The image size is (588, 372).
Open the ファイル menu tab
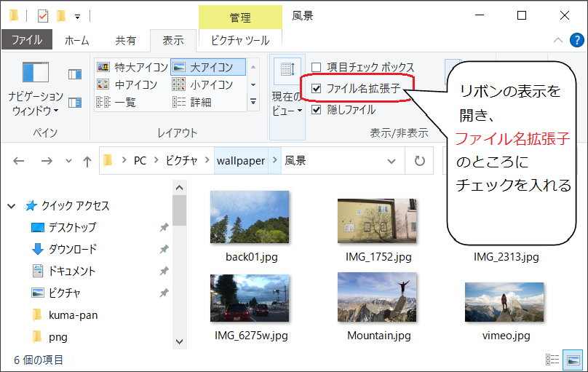(x=26, y=41)
